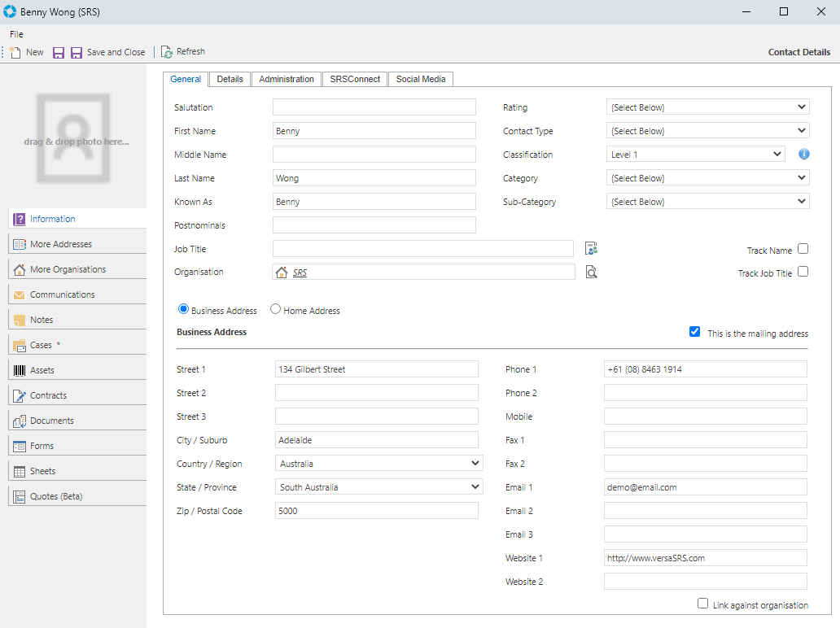Click the Job Title picker icon
Viewport: 840px width, 628px height.
click(591, 248)
